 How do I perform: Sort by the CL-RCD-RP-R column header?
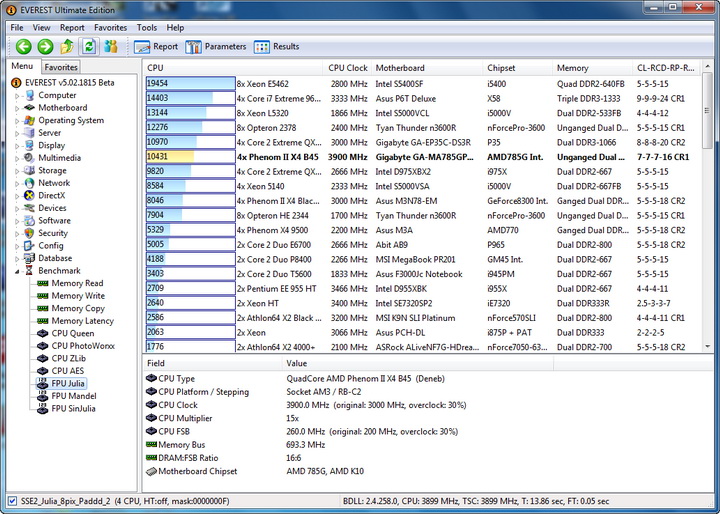[667, 68]
